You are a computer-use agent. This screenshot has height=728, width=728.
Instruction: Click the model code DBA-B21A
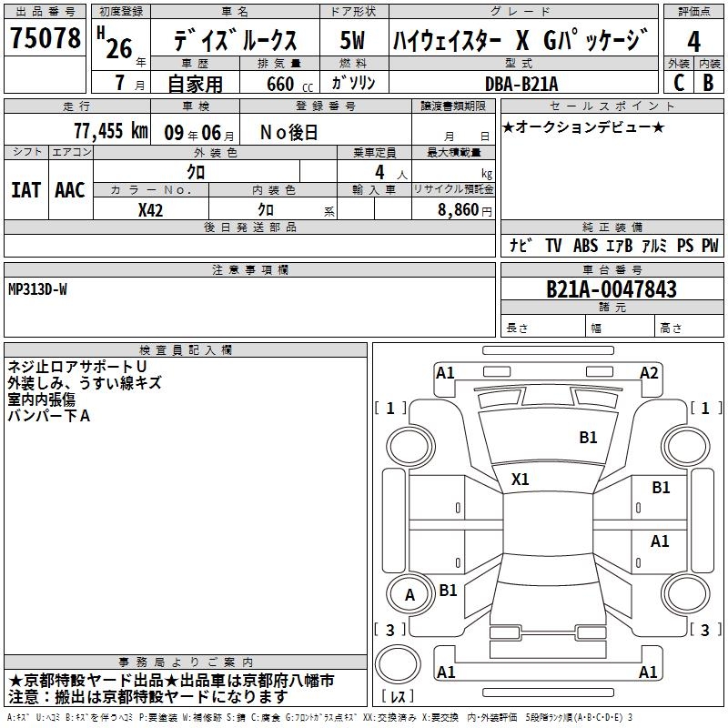point(524,84)
